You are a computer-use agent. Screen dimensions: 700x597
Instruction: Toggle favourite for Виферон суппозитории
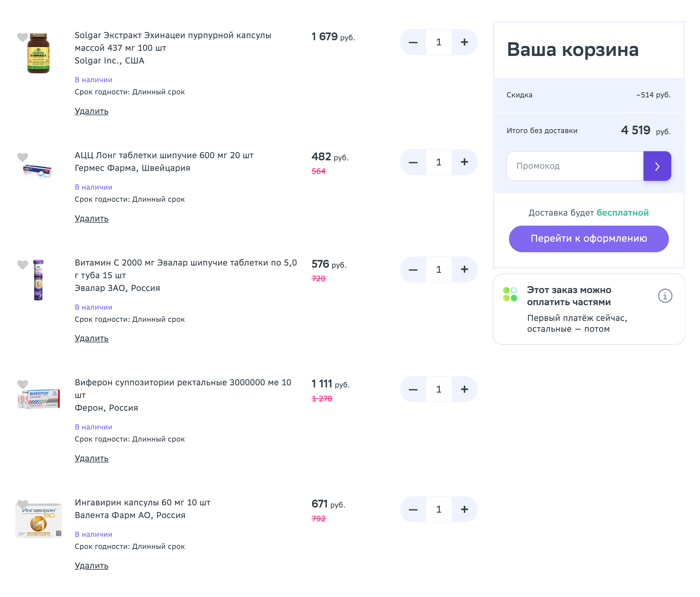22,384
